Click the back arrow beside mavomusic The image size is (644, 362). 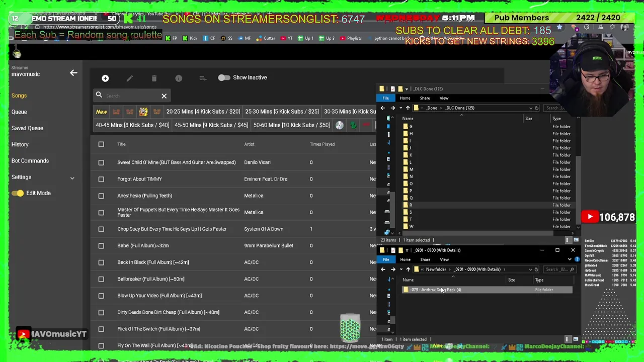[x=73, y=73]
